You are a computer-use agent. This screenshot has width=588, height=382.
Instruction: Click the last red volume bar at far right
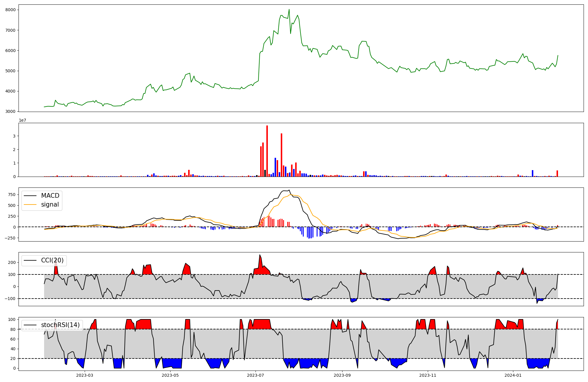click(557, 173)
